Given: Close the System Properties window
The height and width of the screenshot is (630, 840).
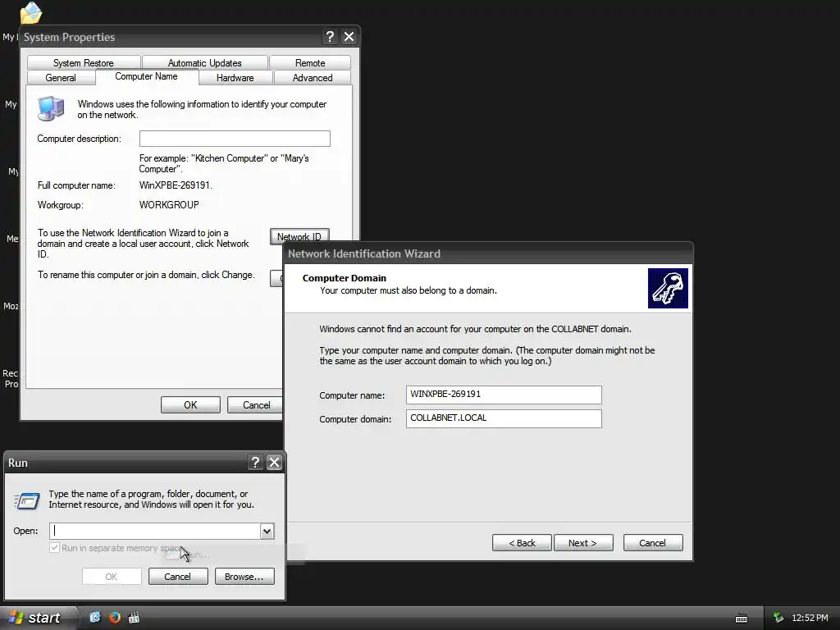Looking at the screenshot, I should 349,36.
